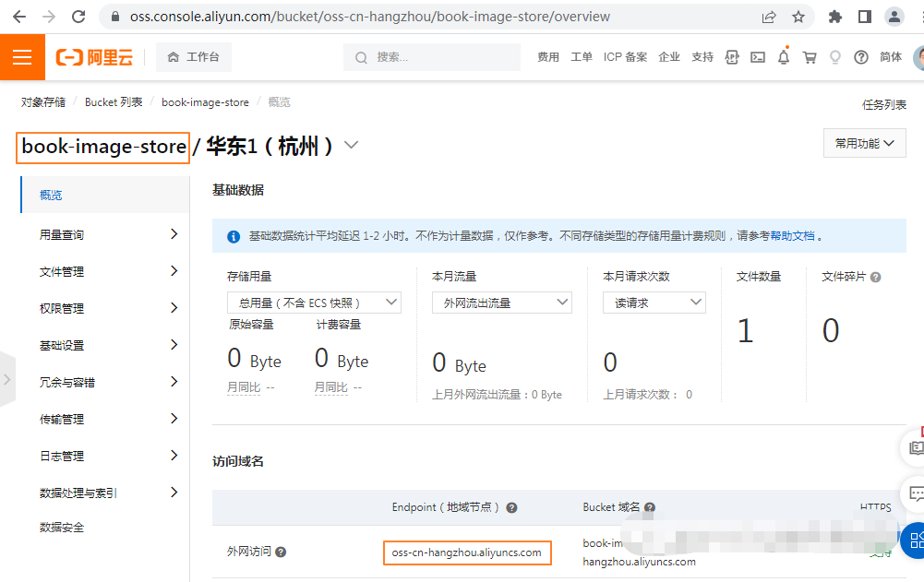Open the notifications bell icon
Screen dimensions: 924x582
784,57
